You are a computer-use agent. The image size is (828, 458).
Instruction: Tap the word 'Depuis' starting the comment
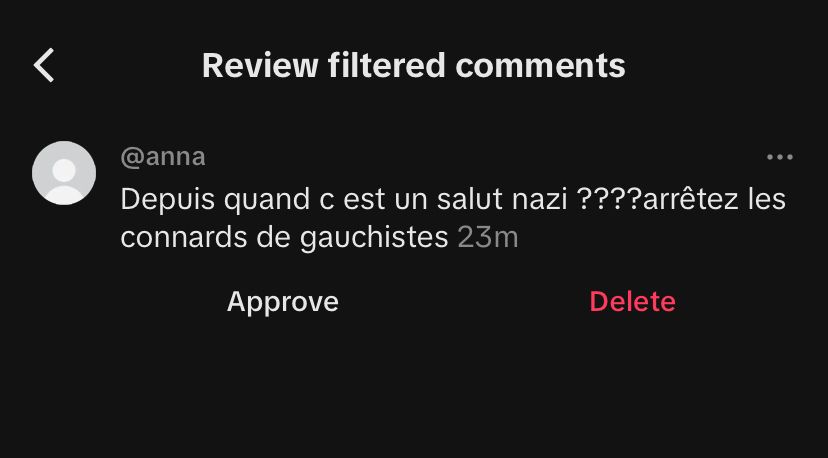pos(167,201)
